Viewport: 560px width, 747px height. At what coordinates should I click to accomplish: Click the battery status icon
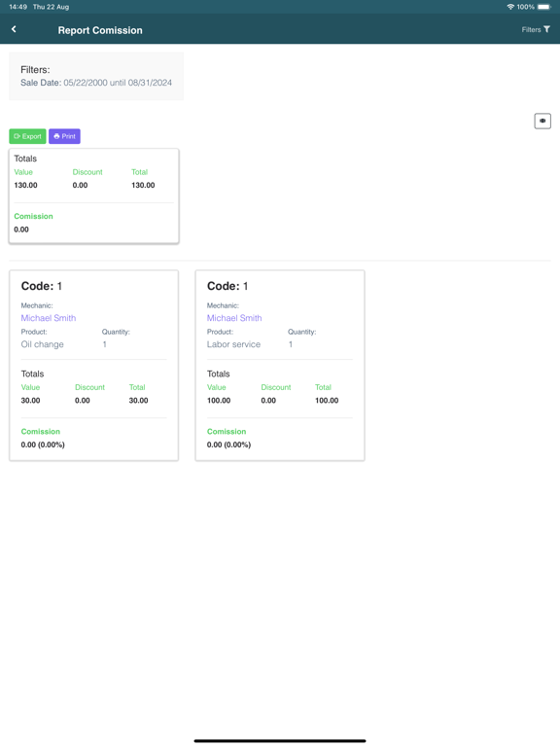(544, 7)
